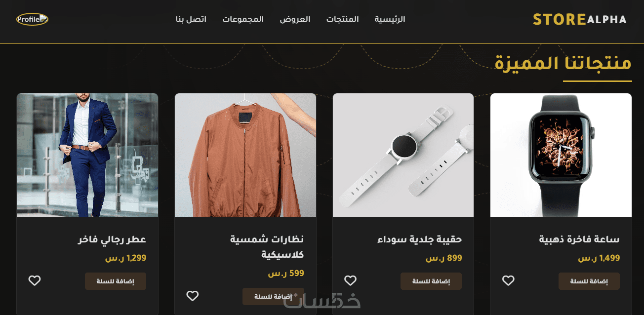Favorite the ساعة فاخرة ذهبية product with heart

pyautogui.click(x=508, y=280)
